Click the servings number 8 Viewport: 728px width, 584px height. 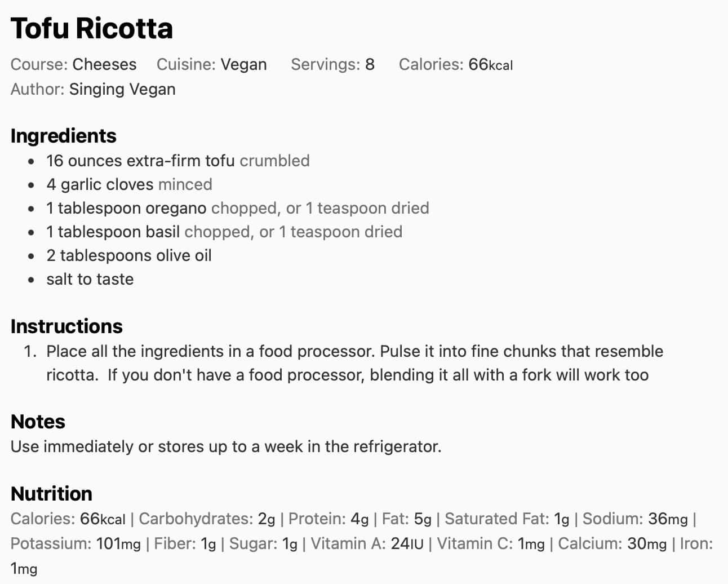369,64
